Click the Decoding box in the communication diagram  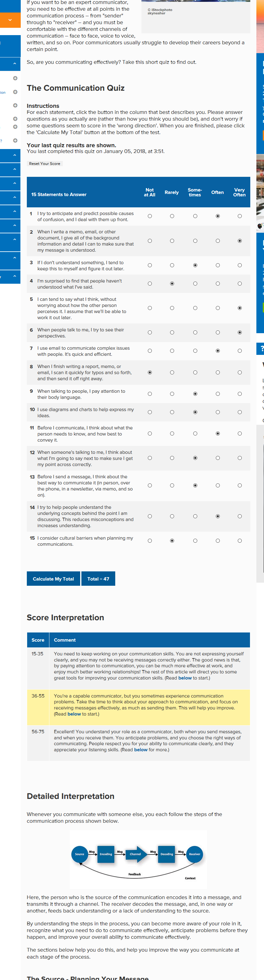[x=167, y=854]
